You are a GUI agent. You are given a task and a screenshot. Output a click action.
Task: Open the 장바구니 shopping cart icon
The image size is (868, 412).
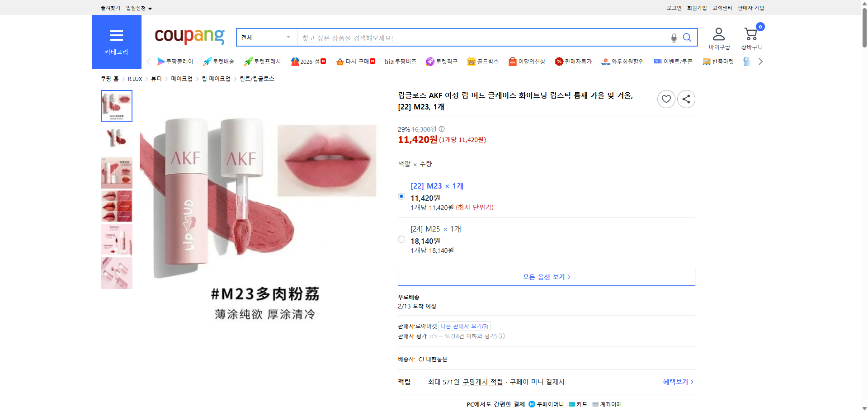tap(751, 35)
